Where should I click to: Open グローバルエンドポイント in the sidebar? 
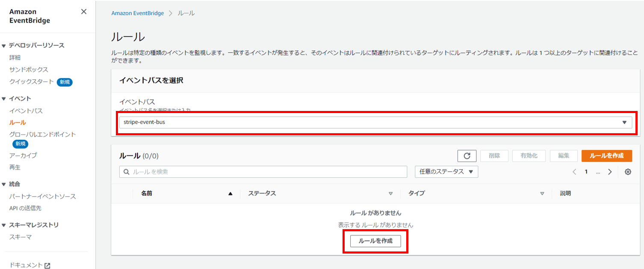coord(43,134)
